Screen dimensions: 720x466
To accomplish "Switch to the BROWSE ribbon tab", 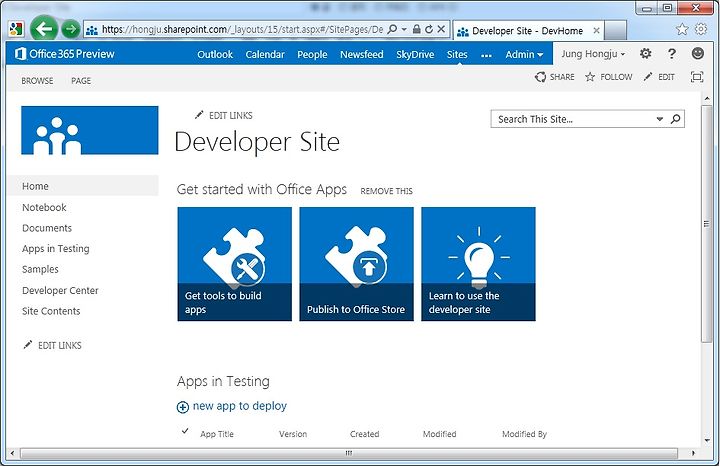I will point(37,81).
